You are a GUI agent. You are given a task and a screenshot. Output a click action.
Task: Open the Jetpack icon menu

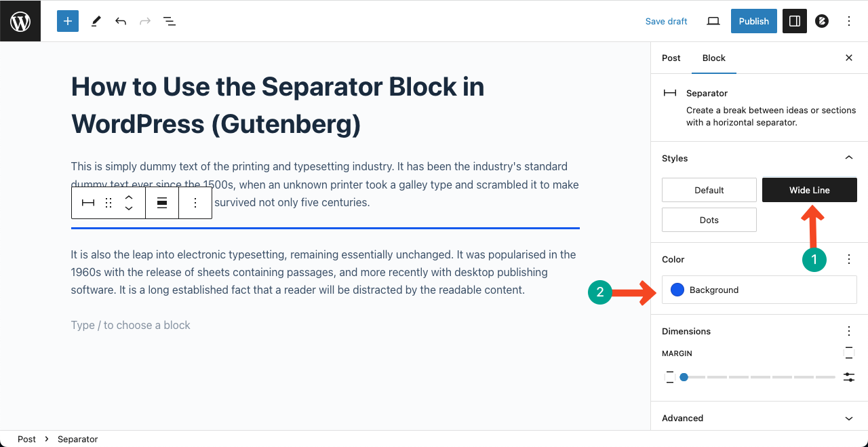821,21
